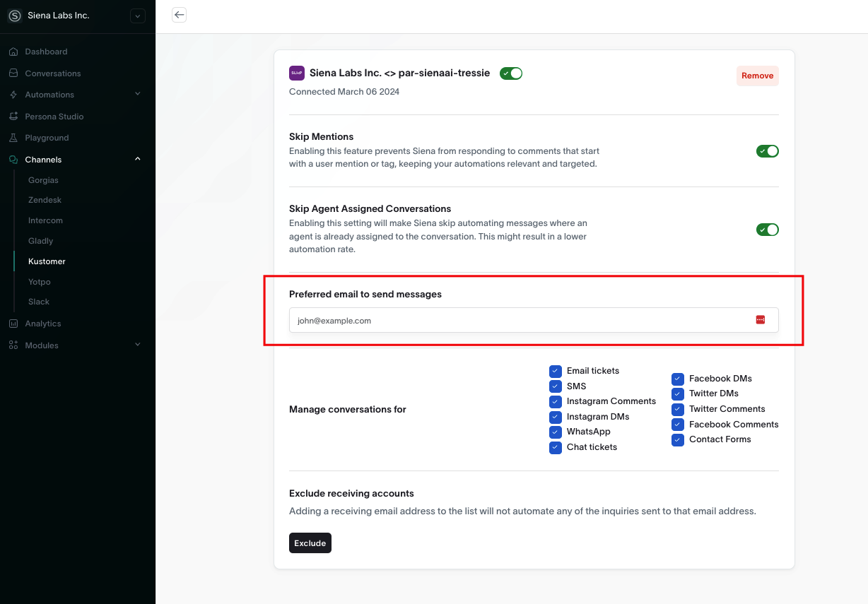Screen dimensions: 868x604
Task: Click the 'Skip Mentions' heading
Action: pyautogui.click(x=322, y=136)
